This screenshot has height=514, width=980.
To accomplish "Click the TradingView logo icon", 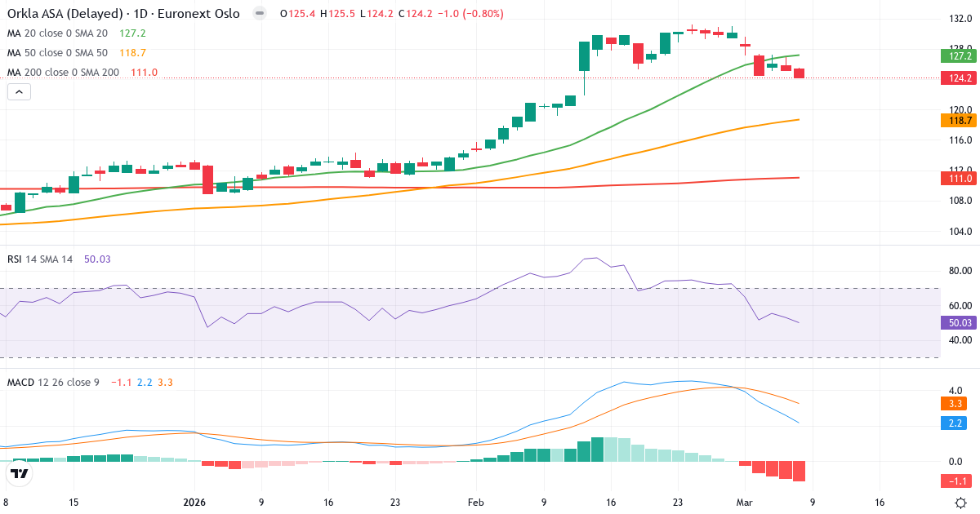I will point(20,473).
